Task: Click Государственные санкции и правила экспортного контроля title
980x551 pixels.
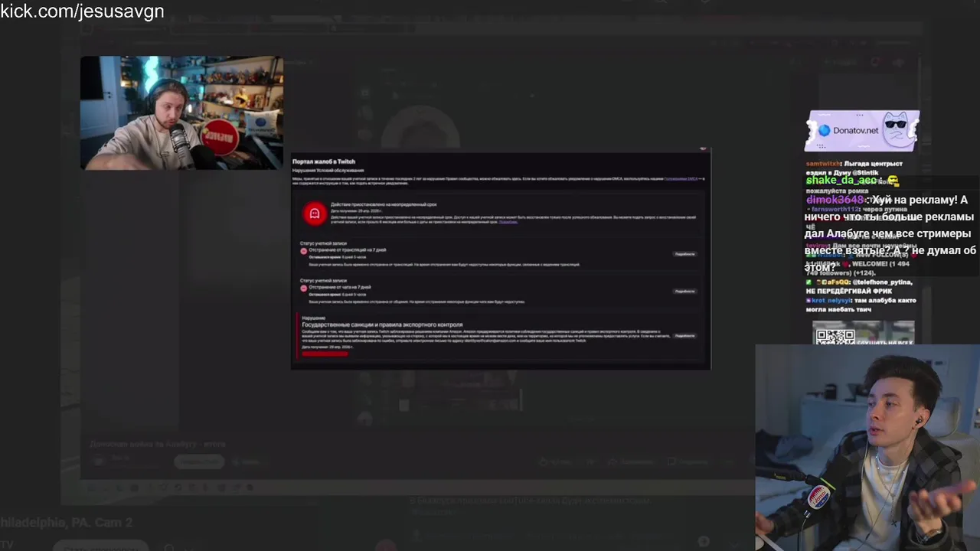Action: coord(382,324)
